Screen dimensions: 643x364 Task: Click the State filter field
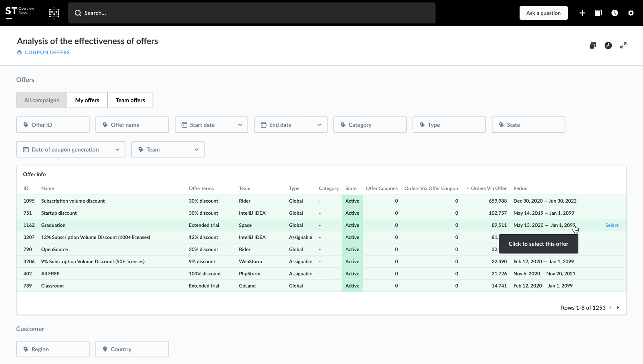coord(528,125)
